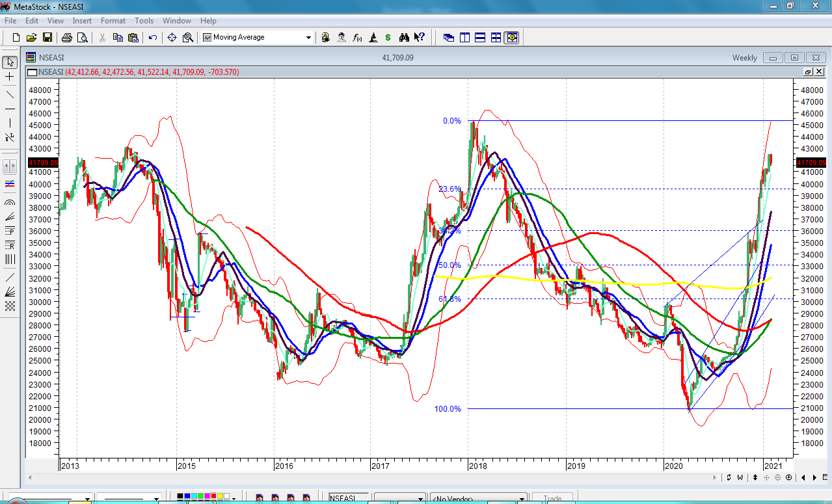Open the Insert menu
832x504 pixels.
tap(82, 21)
